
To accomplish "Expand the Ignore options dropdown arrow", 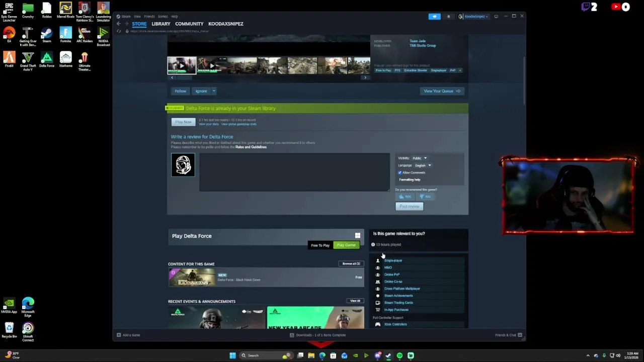I will pos(214,91).
